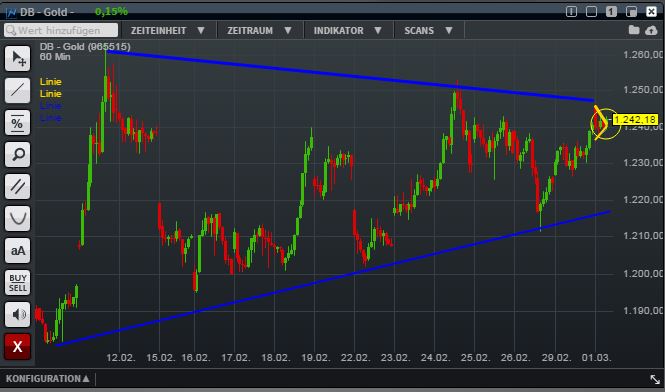665x392 pixels.
Task: Click the chart icon left of DB - Gold title
Action: 11,12
